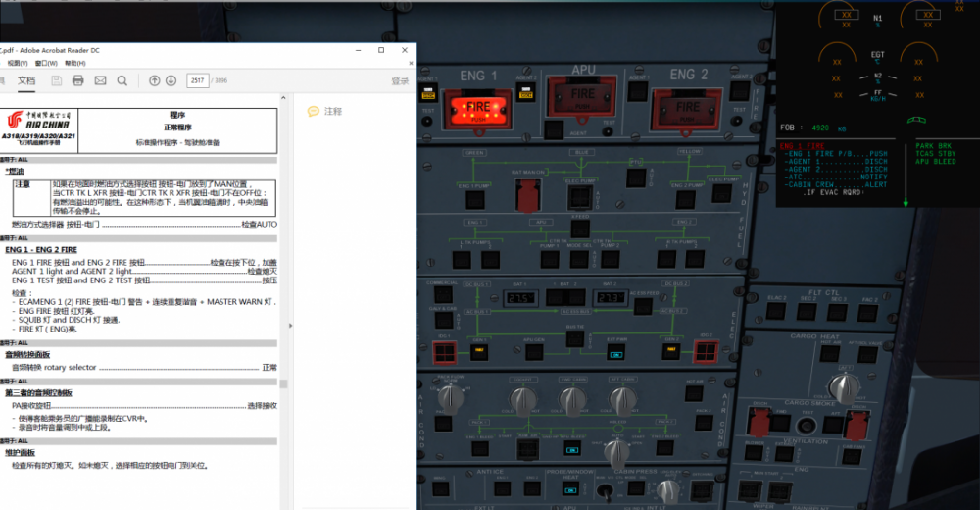Push the illuminated ENG 1 FIRE button

point(478,105)
